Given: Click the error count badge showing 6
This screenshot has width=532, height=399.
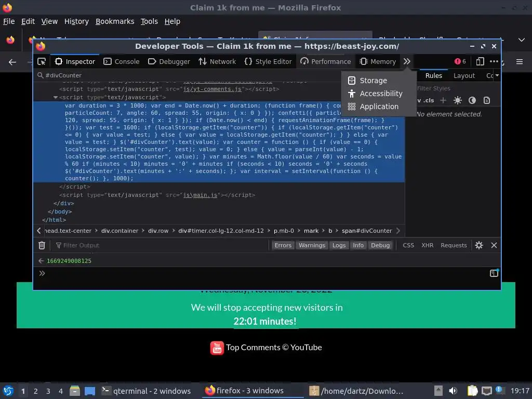Looking at the screenshot, I should 460,61.
